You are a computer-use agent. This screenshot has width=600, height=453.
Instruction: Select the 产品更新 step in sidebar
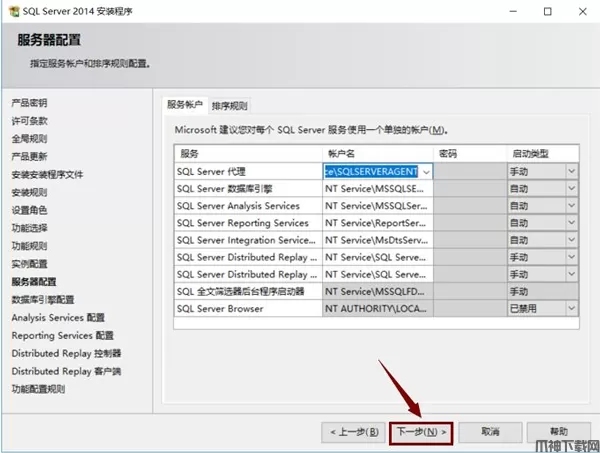tap(29, 156)
